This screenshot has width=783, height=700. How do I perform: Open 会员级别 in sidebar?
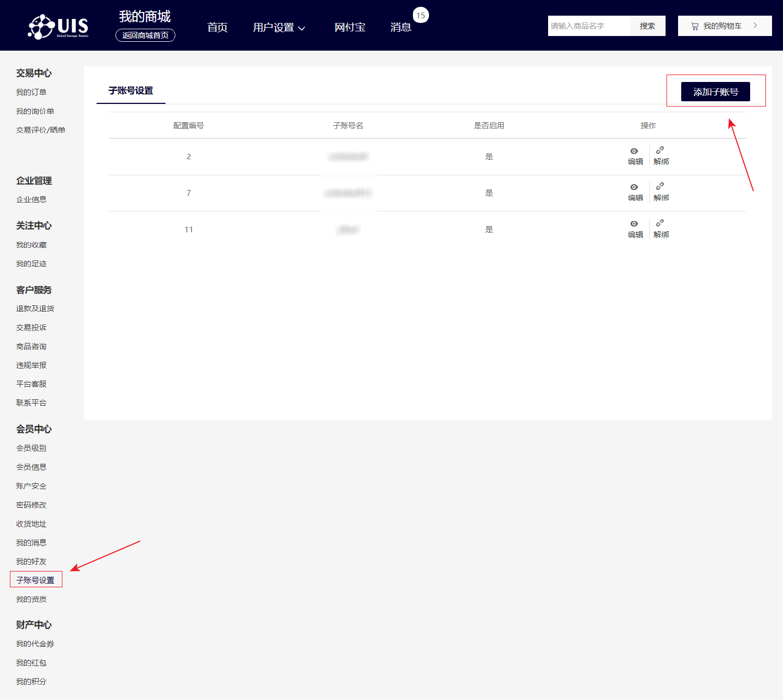click(x=31, y=448)
